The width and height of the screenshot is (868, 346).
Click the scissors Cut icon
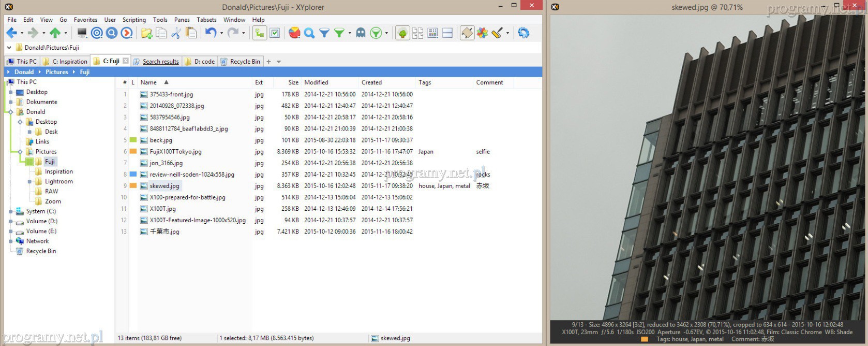point(176,33)
